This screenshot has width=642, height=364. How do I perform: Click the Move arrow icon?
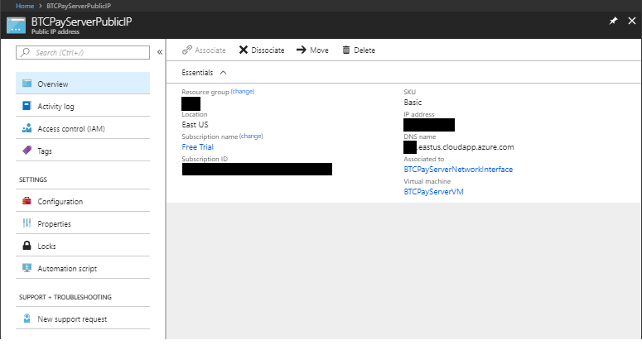pyautogui.click(x=302, y=50)
